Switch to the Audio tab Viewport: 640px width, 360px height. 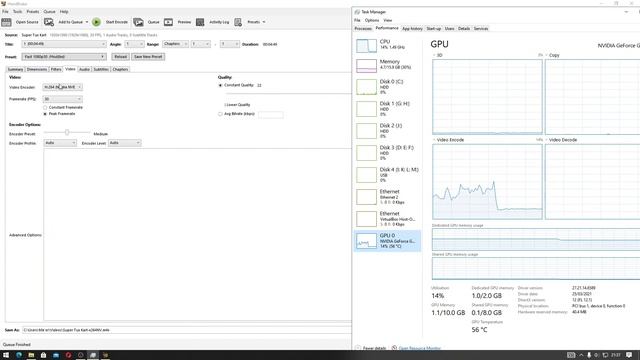point(84,69)
